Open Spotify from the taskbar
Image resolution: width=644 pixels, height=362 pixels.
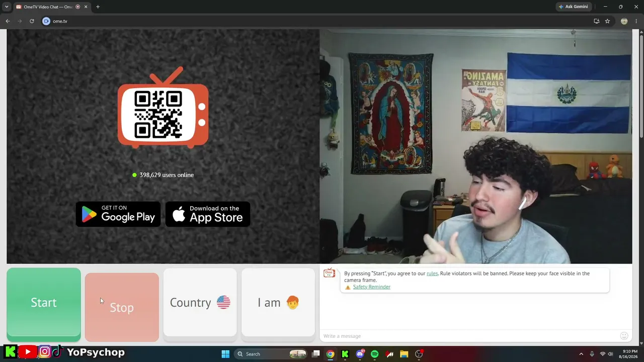click(374, 354)
